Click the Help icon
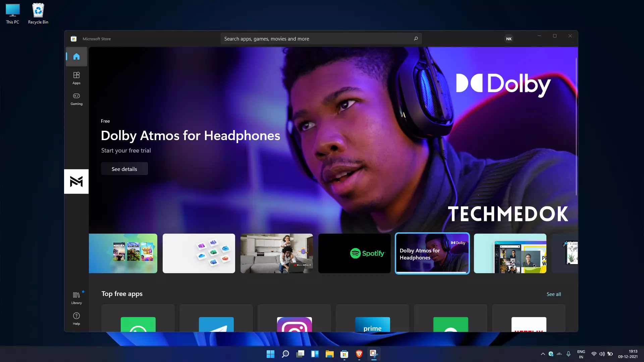The image size is (644, 362). coord(76,318)
